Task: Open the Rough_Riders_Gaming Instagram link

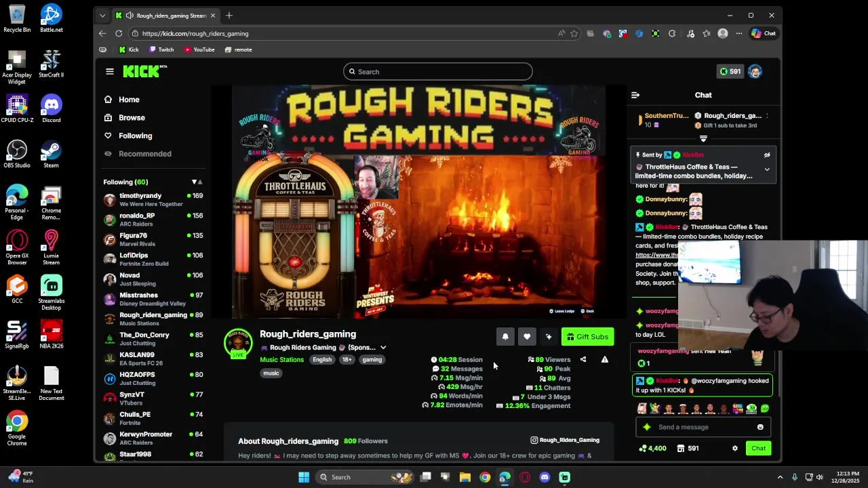Action: (x=565, y=440)
